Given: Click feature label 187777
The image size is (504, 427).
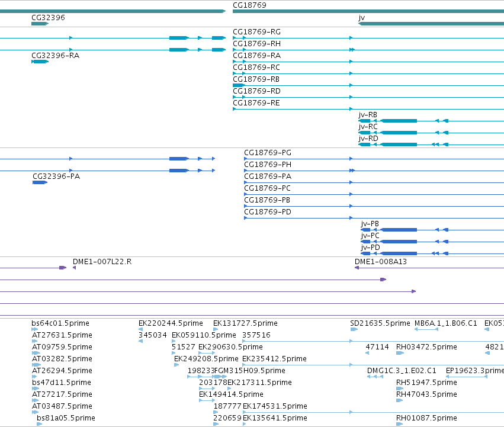Looking at the screenshot, I should 227,406.
